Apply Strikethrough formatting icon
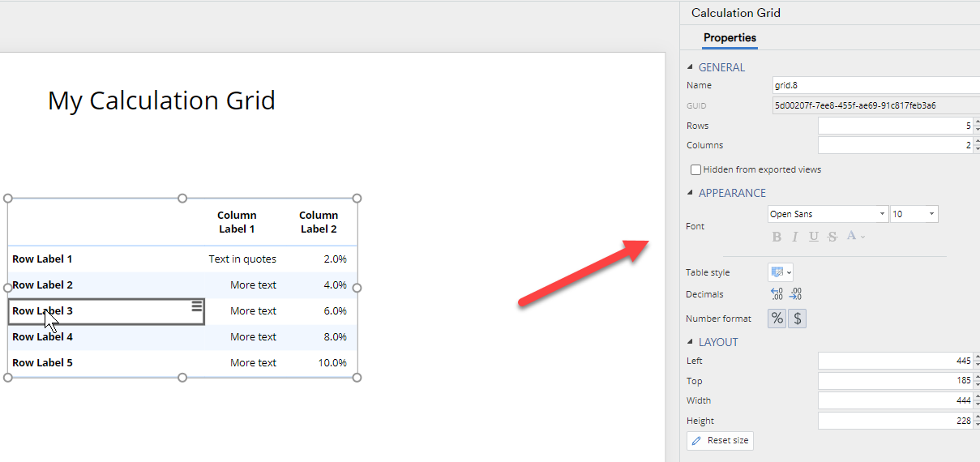The width and height of the screenshot is (980, 462). (x=832, y=237)
